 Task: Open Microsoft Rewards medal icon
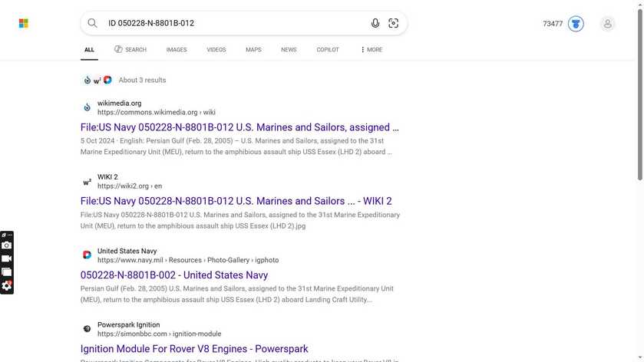pyautogui.click(x=576, y=24)
